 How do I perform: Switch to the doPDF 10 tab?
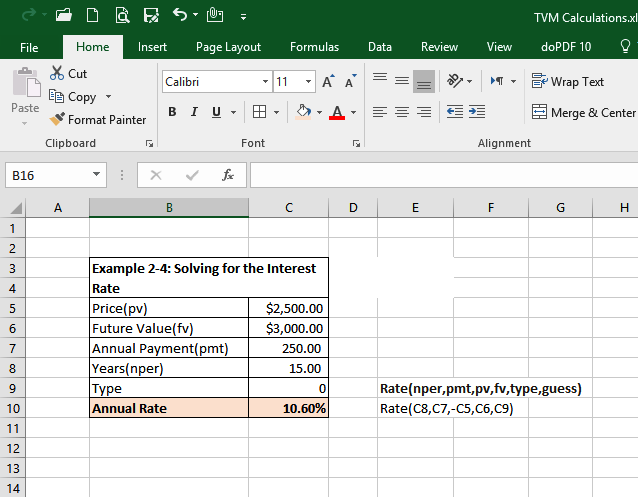tap(566, 47)
